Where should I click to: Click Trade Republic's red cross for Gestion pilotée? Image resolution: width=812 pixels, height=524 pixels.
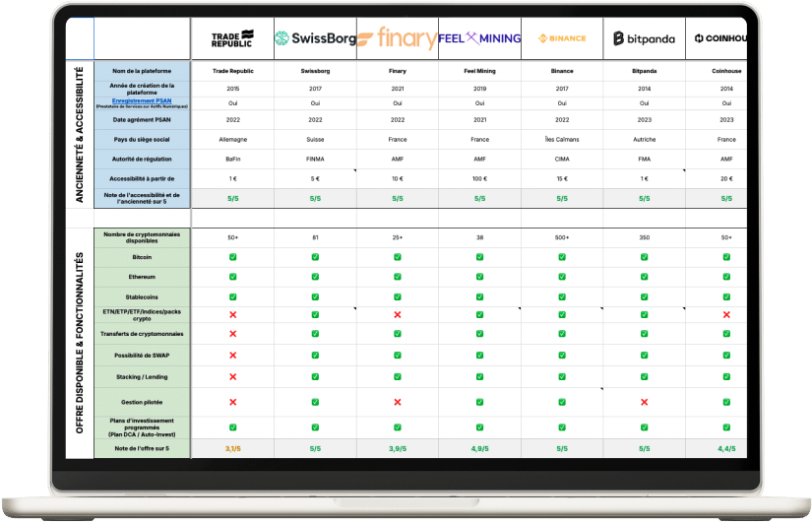point(233,402)
